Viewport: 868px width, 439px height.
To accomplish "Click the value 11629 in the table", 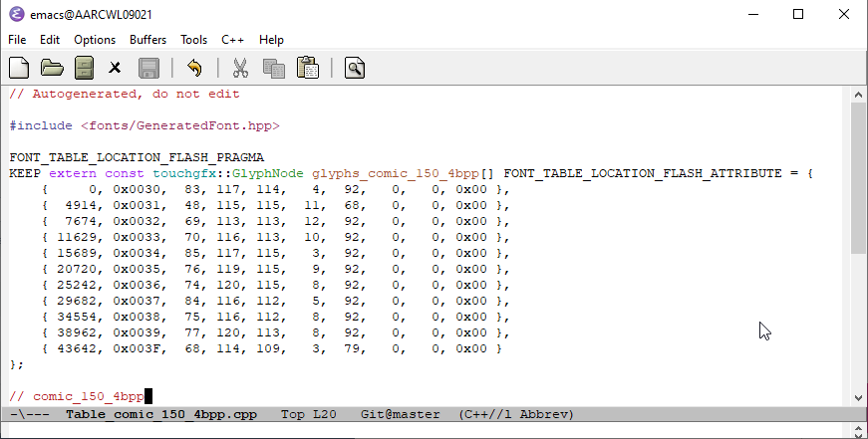I will [x=77, y=237].
